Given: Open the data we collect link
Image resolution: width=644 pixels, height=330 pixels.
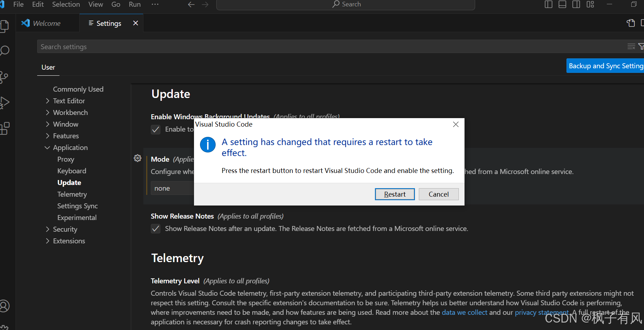Looking at the screenshot, I should [465, 312].
